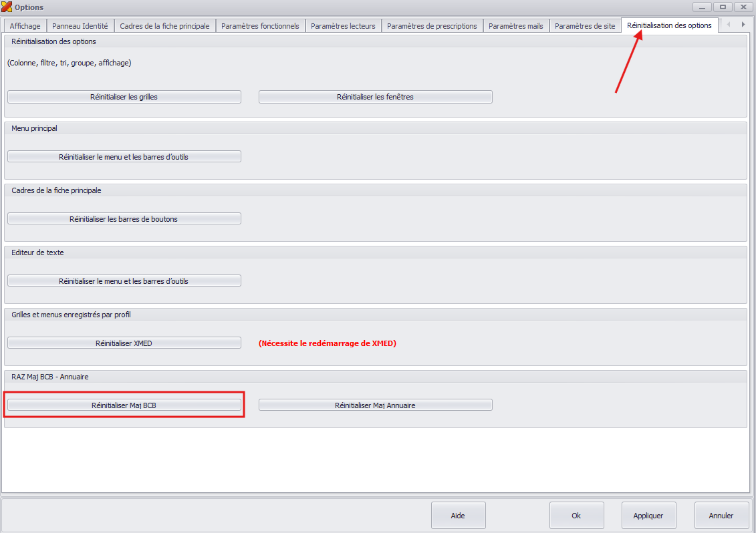Viewport: 756px width, 533px height.
Task: Close the Options window
Action: point(743,7)
